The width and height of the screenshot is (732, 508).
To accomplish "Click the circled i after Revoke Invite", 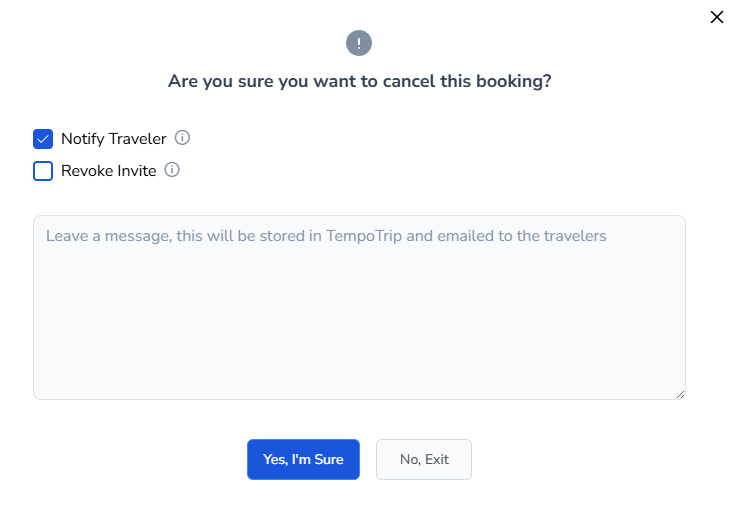I will 172,170.
